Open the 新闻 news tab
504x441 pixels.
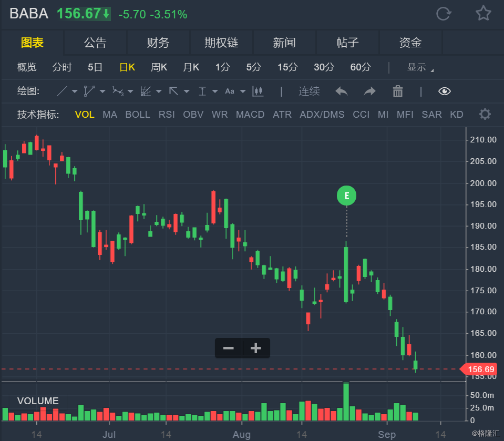pyautogui.click(x=284, y=43)
